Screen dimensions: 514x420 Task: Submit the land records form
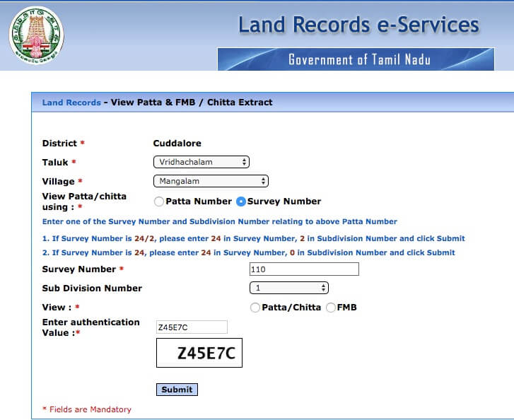[177, 390]
